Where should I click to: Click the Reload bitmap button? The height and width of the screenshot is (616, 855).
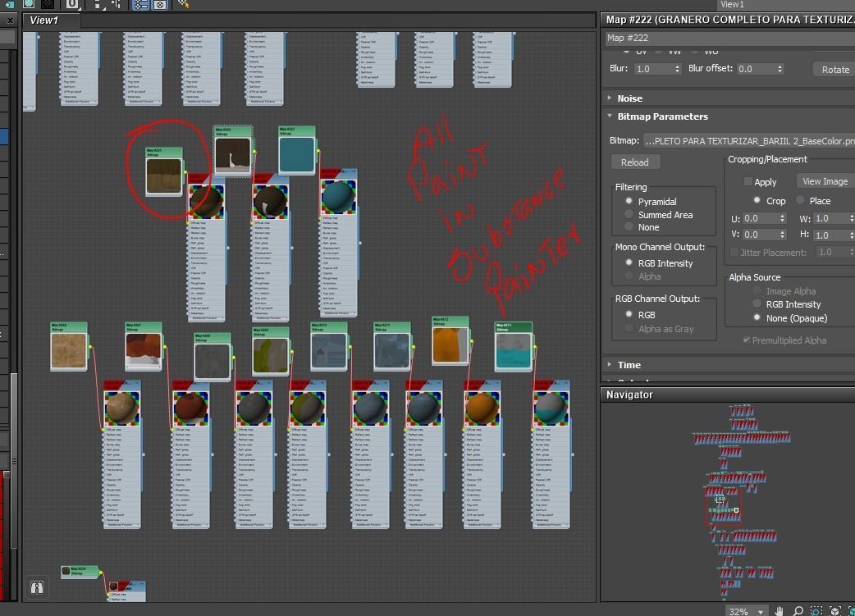click(x=635, y=162)
